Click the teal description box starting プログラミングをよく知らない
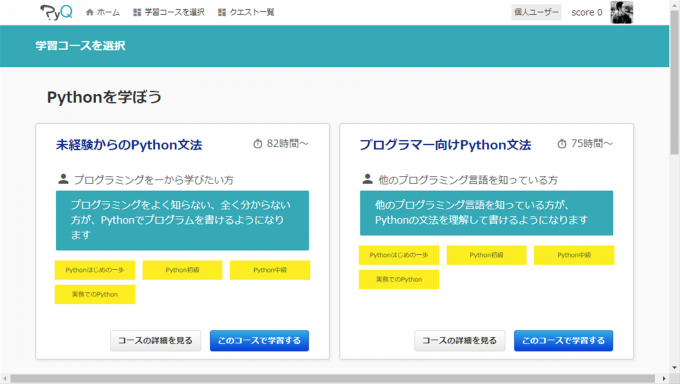This screenshot has height=384, width=680. 182,220
